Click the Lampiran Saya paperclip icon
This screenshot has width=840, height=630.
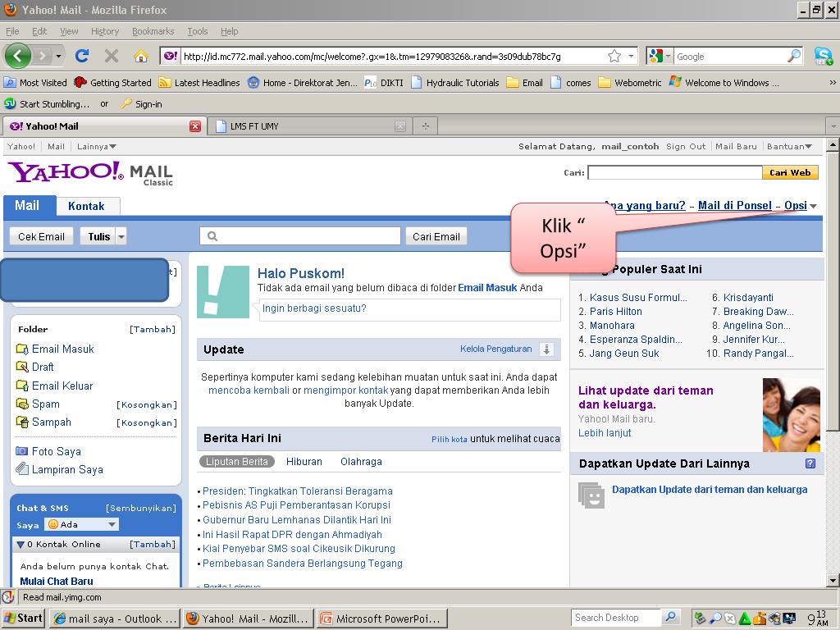pyautogui.click(x=22, y=469)
